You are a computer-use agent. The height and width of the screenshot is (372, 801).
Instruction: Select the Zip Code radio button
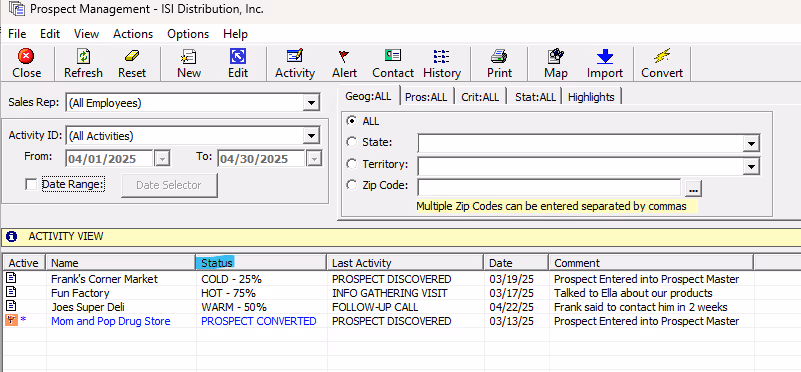351,185
